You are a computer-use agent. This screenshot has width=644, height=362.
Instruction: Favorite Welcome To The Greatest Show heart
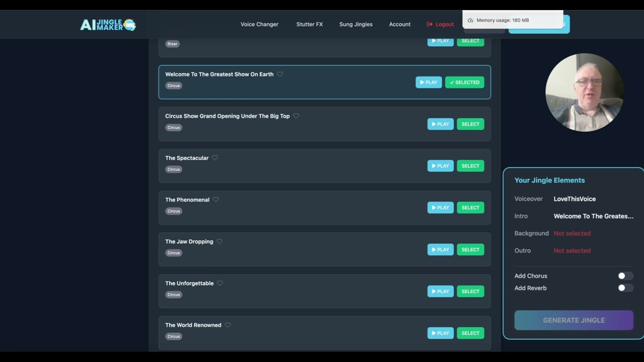click(280, 74)
